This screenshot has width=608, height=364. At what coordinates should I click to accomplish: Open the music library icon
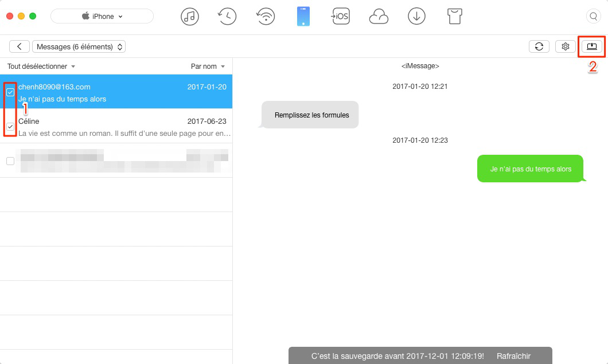(x=190, y=16)
